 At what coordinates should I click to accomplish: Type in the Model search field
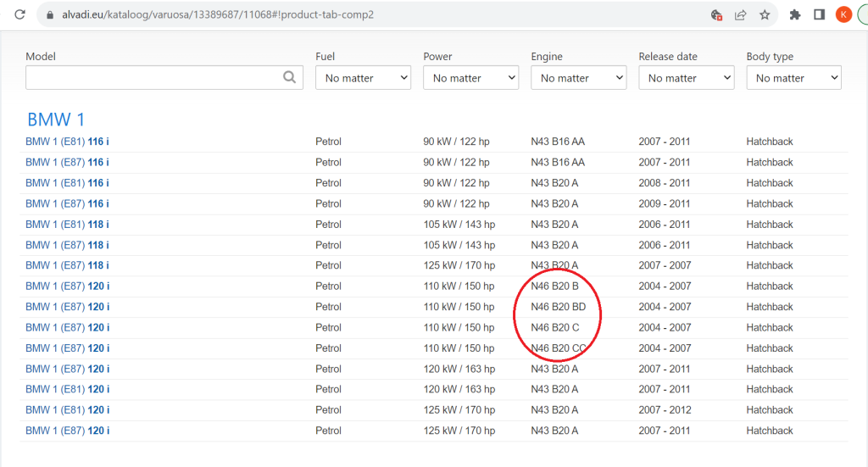point(154,78)
